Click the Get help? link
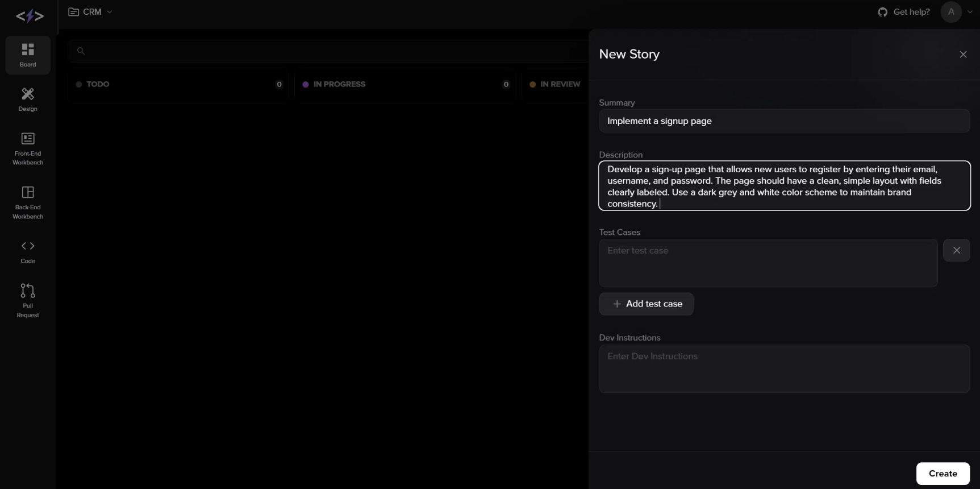 point(911,12)
